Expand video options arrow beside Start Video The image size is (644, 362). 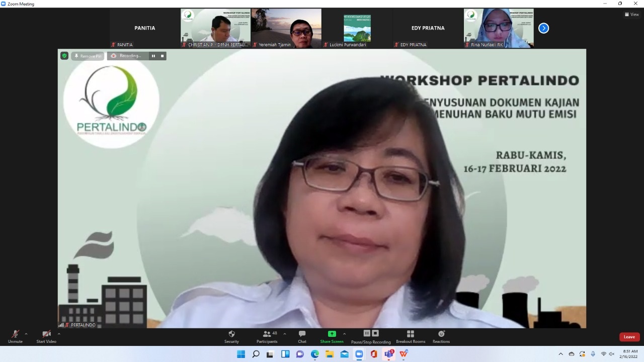tap(59, 334)
